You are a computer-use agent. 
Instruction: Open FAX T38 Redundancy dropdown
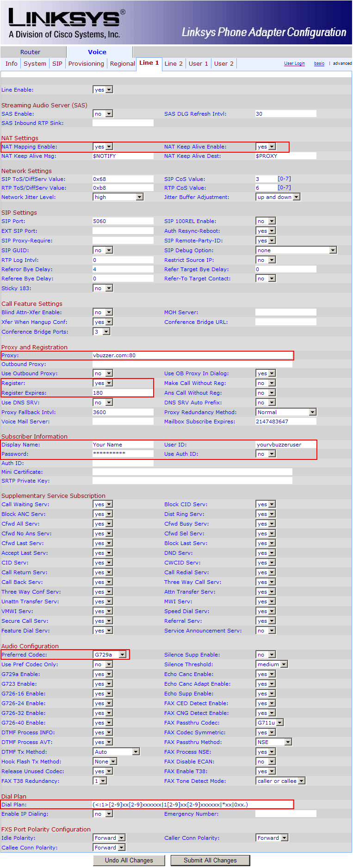pyautogui.click(x=100, y=781)
